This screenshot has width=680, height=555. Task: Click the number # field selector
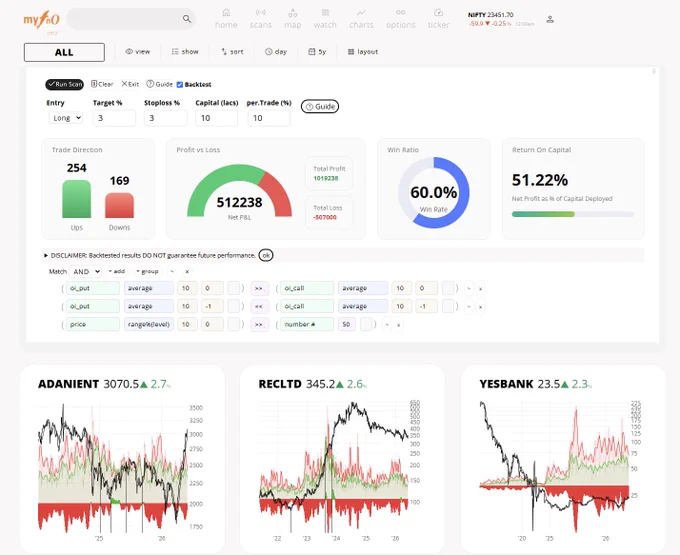(307, 324)
